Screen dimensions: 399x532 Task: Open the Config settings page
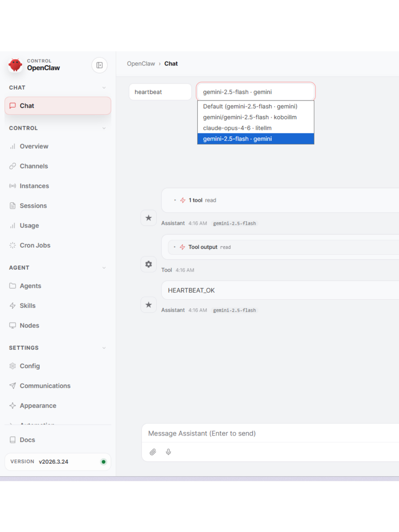point(58,366)
